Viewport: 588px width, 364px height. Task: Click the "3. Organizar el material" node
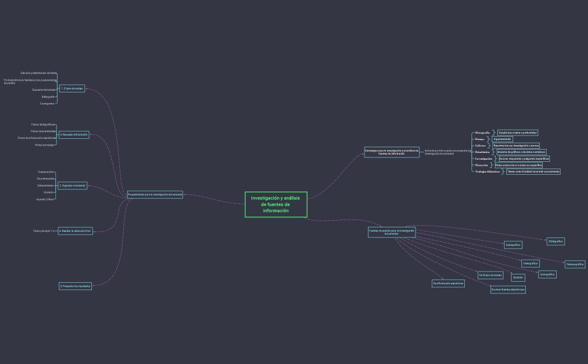pyautogui.click(x=72, y=185)
